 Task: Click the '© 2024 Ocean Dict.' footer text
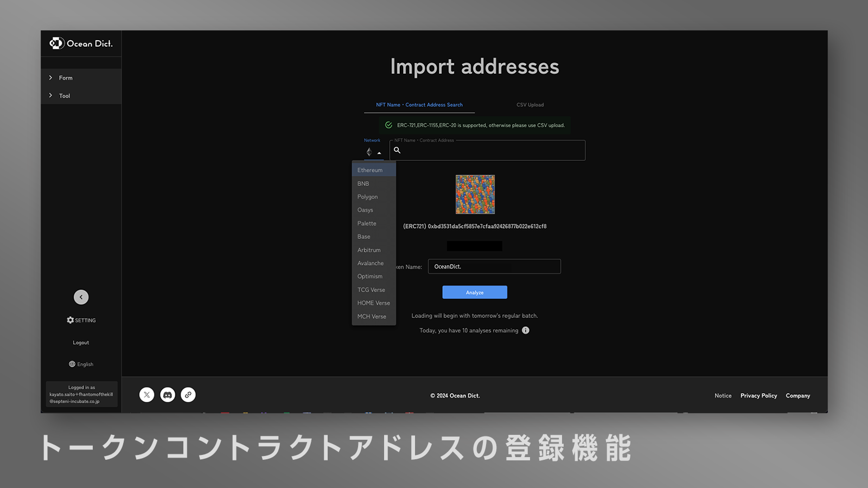455,396
